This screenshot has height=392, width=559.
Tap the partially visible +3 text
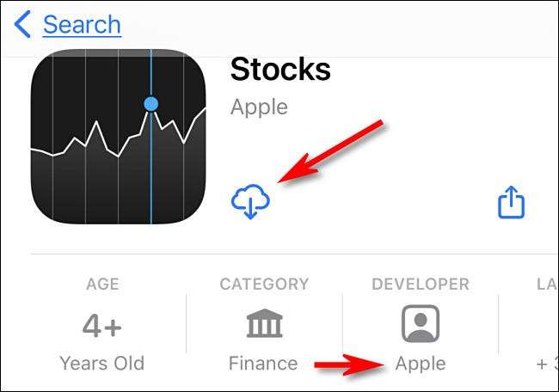(545, 363)
